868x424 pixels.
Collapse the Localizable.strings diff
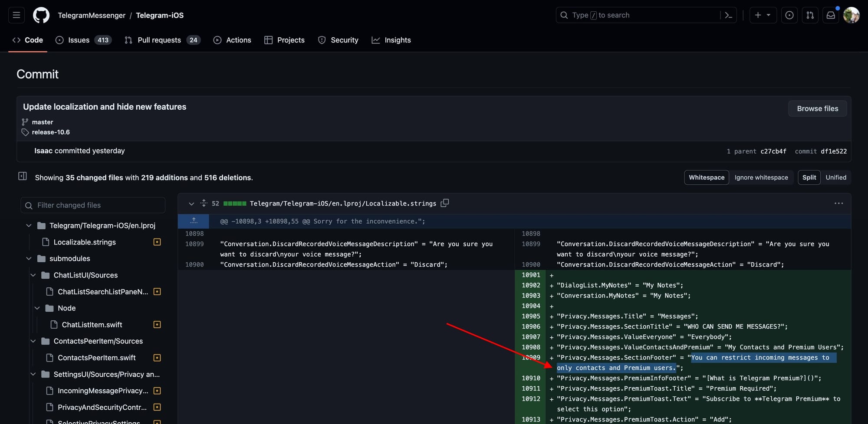coord(191,203)
